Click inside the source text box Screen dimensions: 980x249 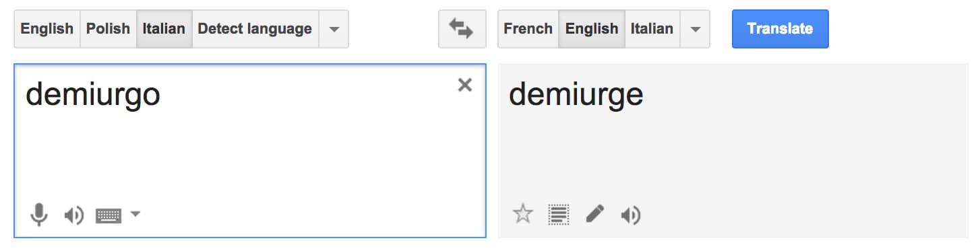(x=250, y=151)
